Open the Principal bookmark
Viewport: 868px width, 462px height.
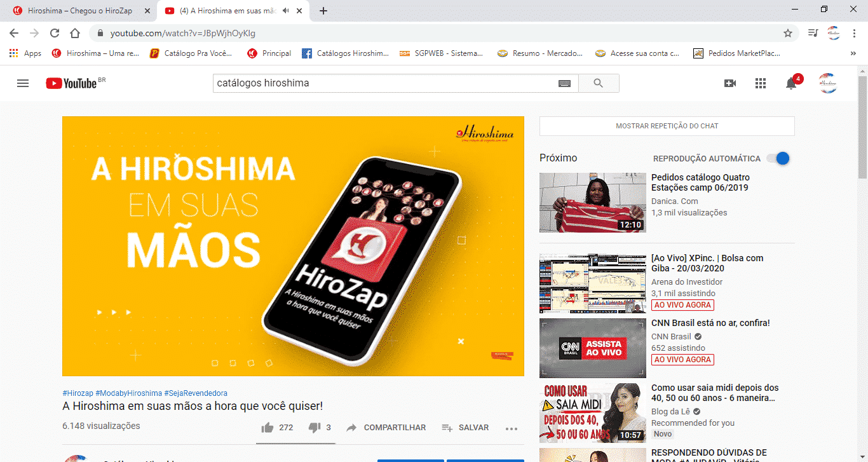[269, 53]
